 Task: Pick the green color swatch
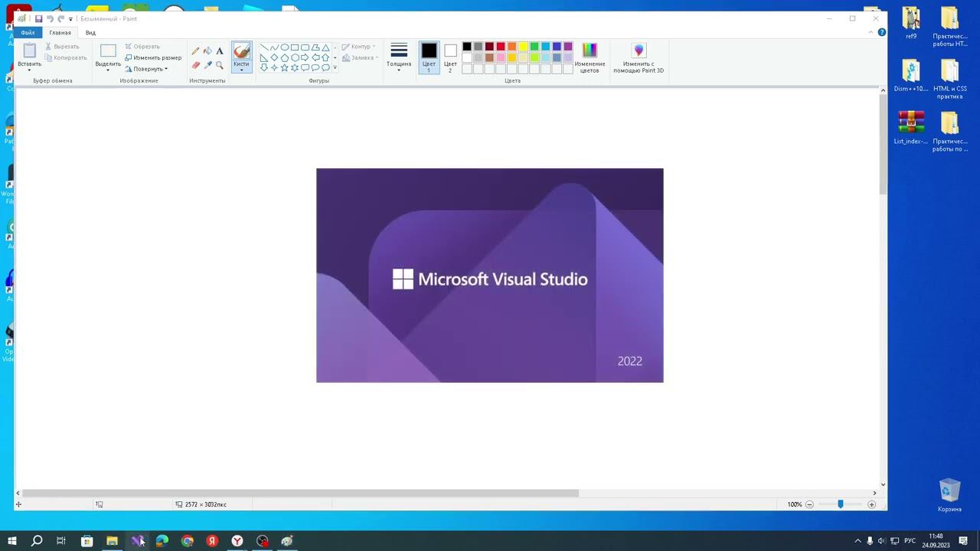coord(534,47)
